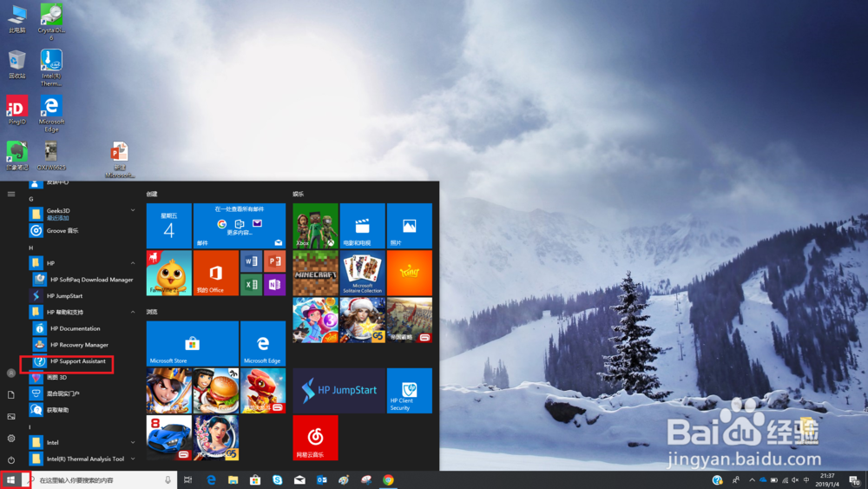Open Task View on the taskbar
This screenshot has height=489, width=868.
188,480
